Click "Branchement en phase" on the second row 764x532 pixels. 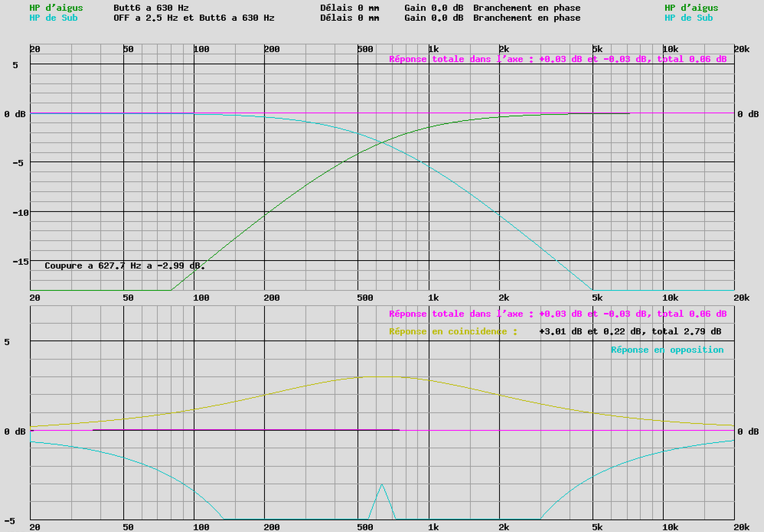527,18
